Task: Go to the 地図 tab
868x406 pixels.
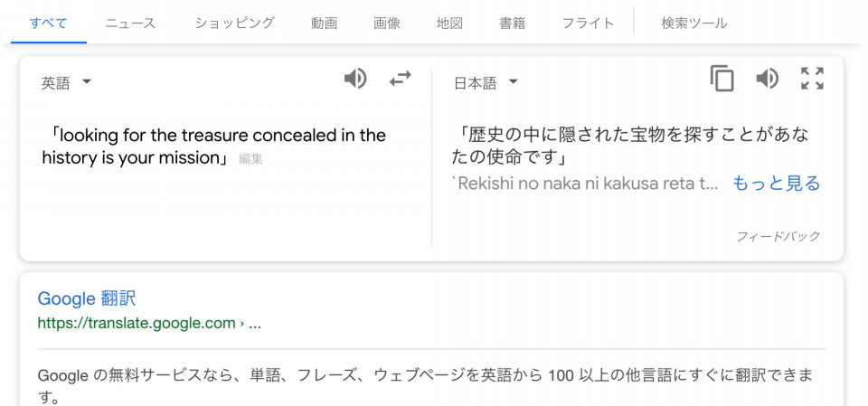Action: 449,24
